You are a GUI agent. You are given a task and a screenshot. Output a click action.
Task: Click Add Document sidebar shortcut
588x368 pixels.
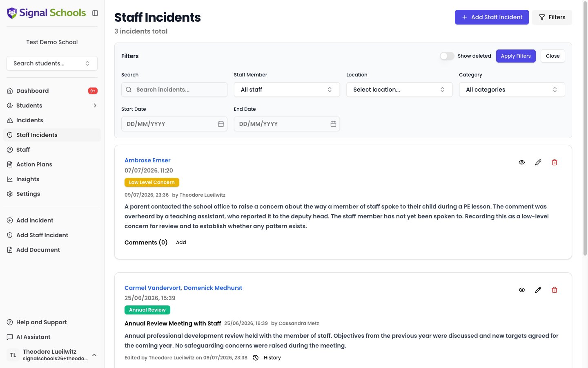(x=52, y=250)
